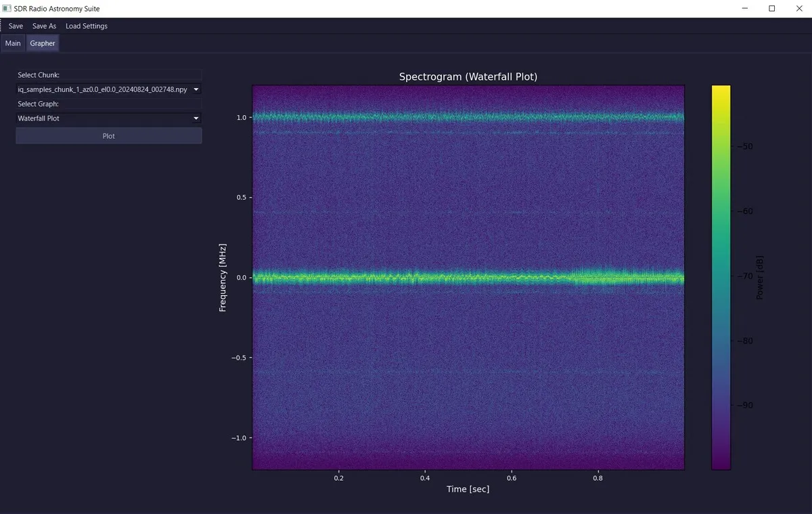Open Load Settings
The width and height of the screenshot is (812, 514).
point(87,26)
